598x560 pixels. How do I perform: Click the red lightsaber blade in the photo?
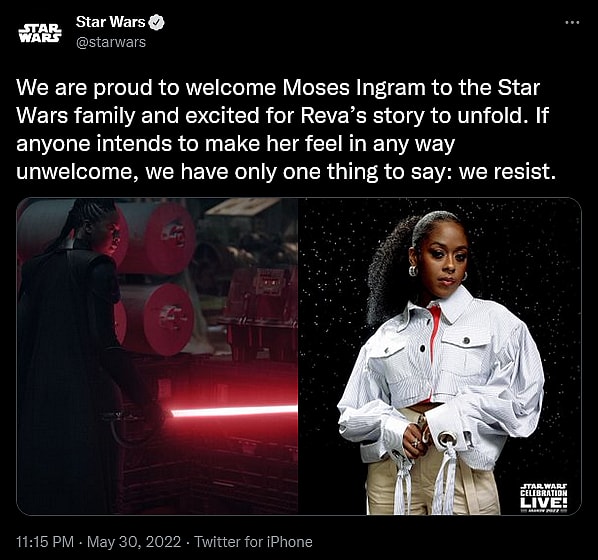click(234, 412)
